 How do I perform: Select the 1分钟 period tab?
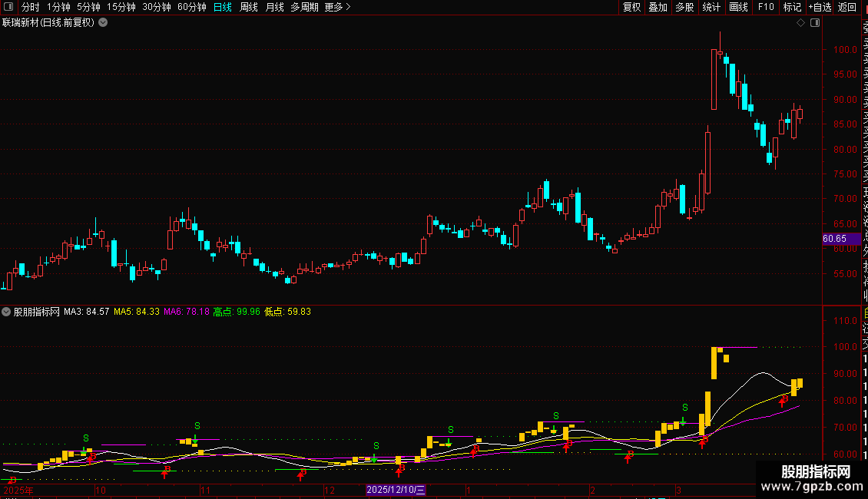click(x=58, y=7)
